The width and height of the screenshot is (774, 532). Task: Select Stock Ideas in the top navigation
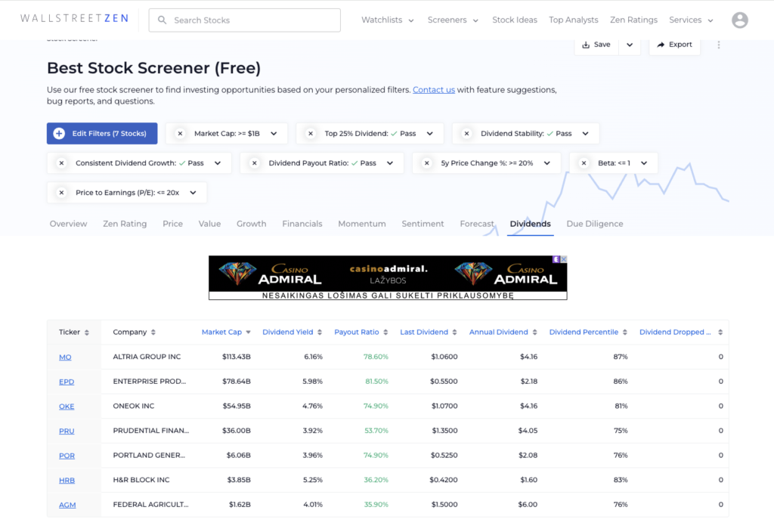tap(515, 20)
